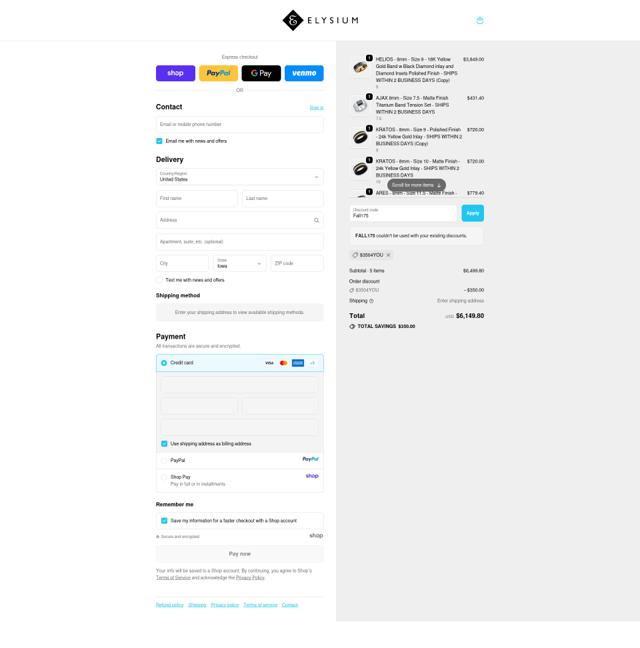Pay with the Venmo express button
Screen dimensions: 640x648
click(304, 73)
